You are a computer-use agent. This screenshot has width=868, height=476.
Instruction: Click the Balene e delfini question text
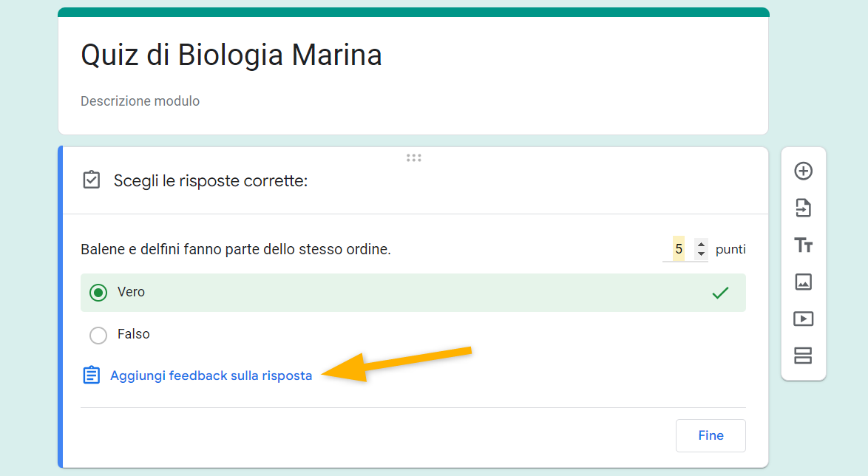coord(236,250)
